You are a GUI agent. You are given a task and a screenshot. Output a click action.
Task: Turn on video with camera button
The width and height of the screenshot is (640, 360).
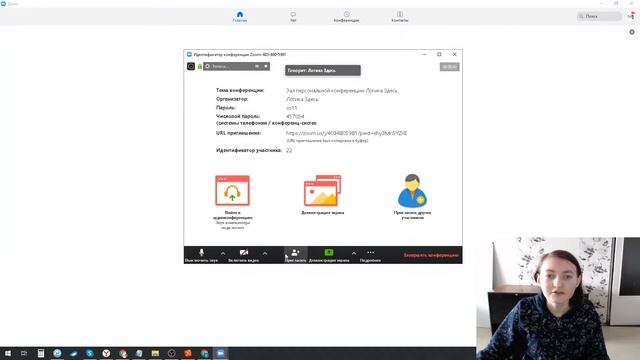[x=244, y=255]
